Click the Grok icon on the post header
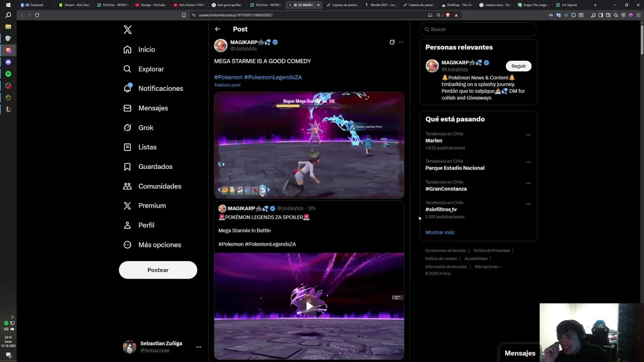Screen dimensions: 644x362 392,42
